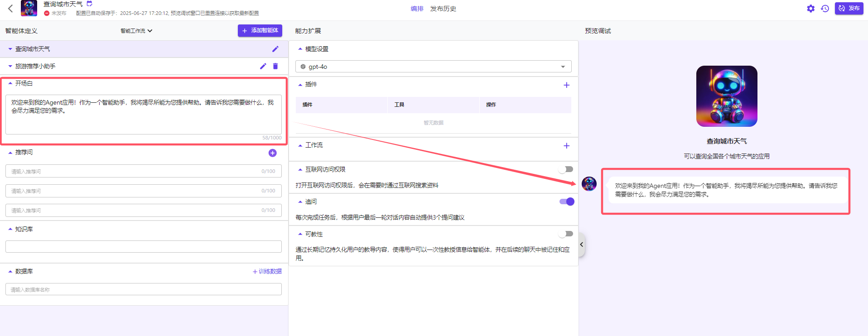Go back with the top-left arrow
This screenshot has height=336, width=868.
click(x=10, y=8)
